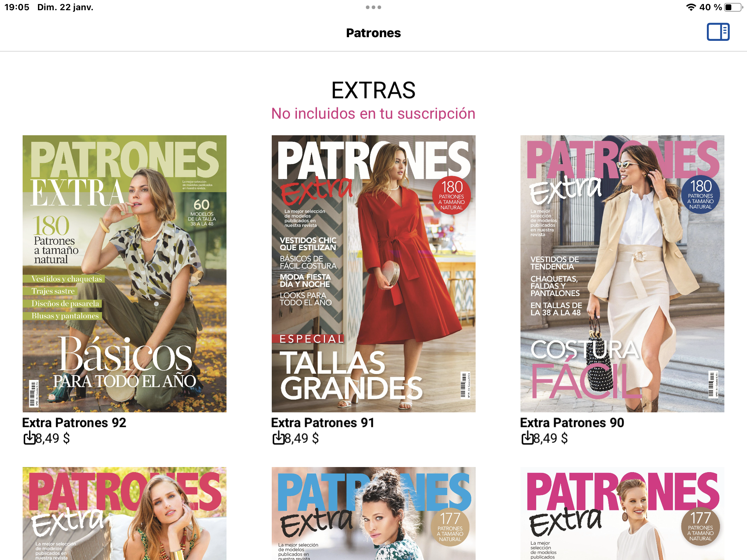Tap the battery status icon

[x=733, y=7]
